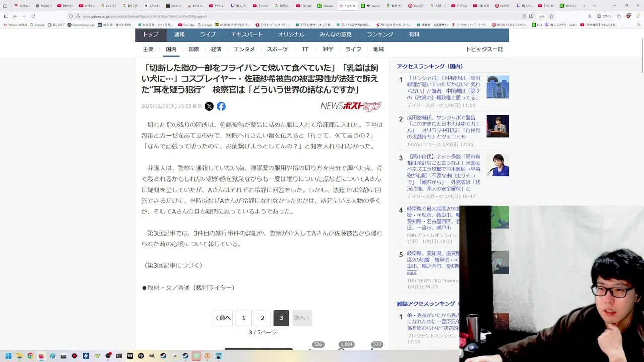Screen dimensions: 644x362
Task: Open ranking #4 岐阜県で最大震度2 article
Action: (x=433, y=218)
